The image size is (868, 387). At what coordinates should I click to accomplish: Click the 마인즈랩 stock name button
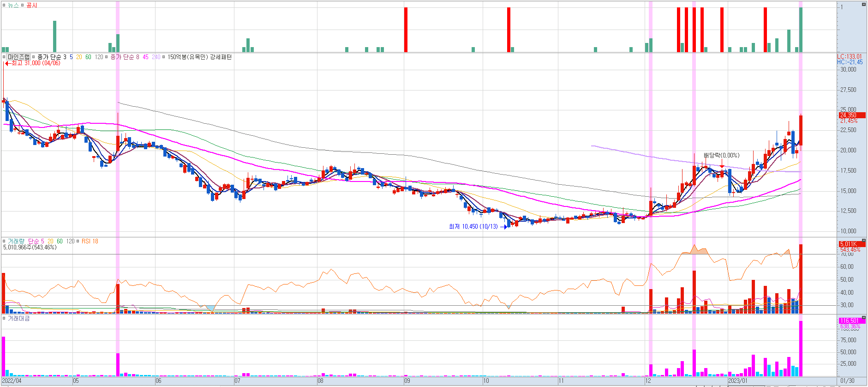[x=18, y=57]
